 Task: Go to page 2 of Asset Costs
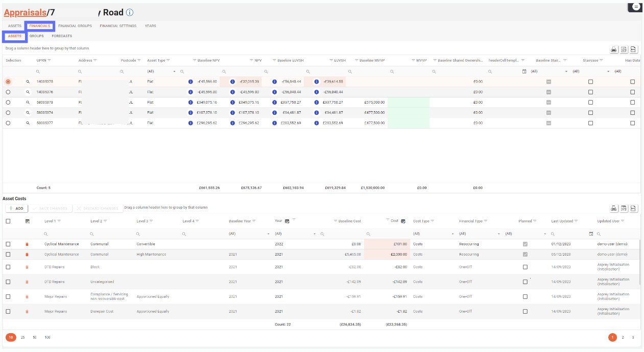tap(623, 337)
